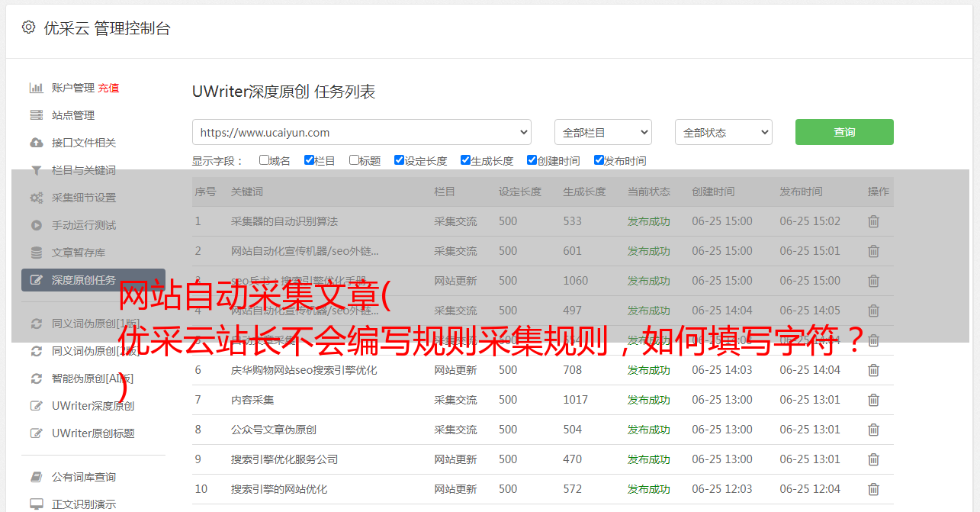
Task: Click the 文章暂存库 database icon
Action: [x=36, y=253]
